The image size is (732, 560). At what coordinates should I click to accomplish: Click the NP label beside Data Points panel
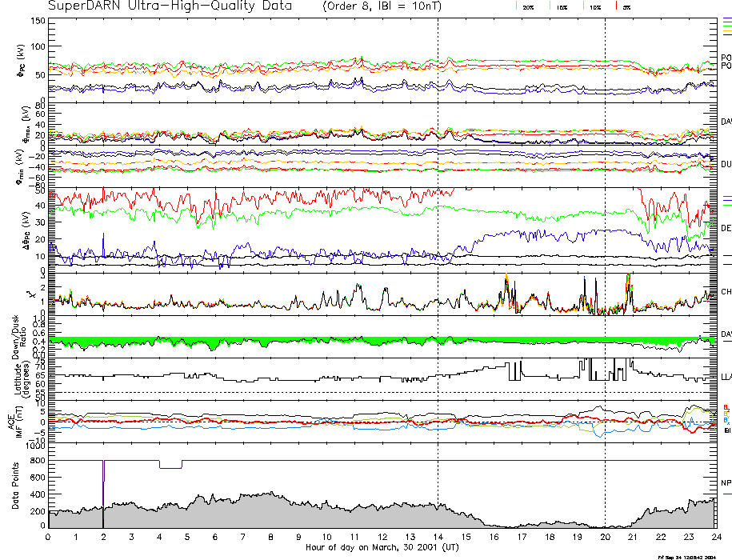tap(726, 483)
